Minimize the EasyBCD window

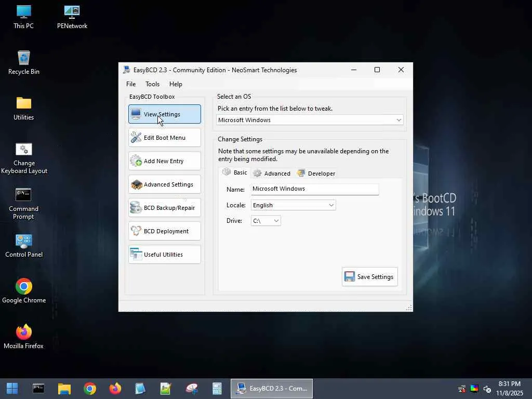click(354, 70)
